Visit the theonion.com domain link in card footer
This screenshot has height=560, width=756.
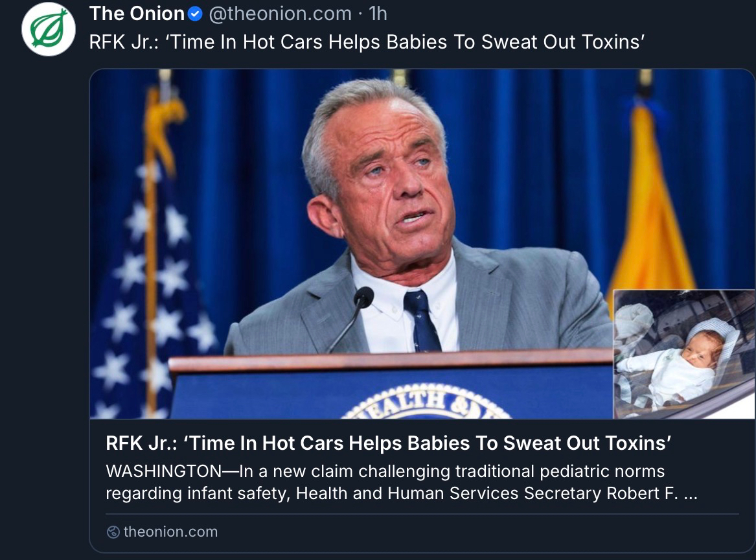point(170,531)
